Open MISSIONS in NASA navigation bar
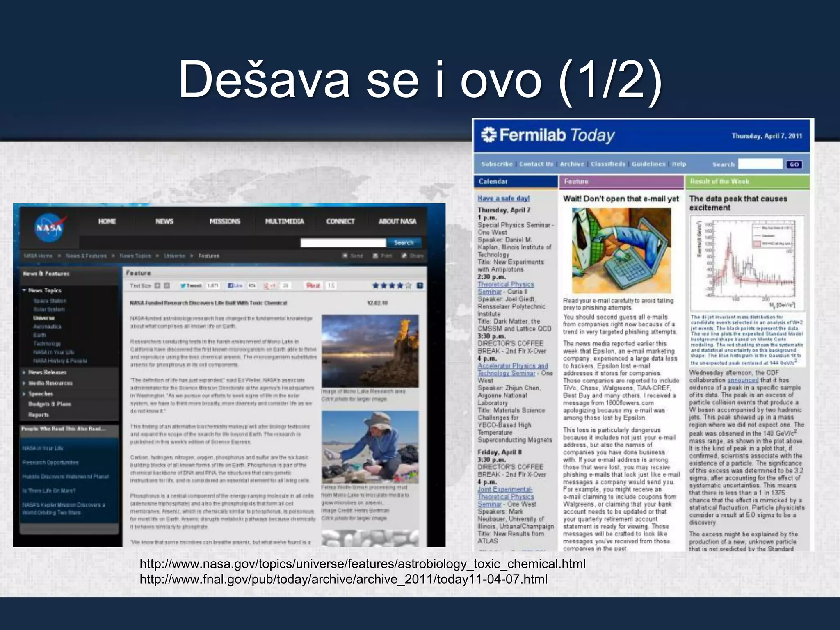Screen dimensions: 840x630 [225, 221]
